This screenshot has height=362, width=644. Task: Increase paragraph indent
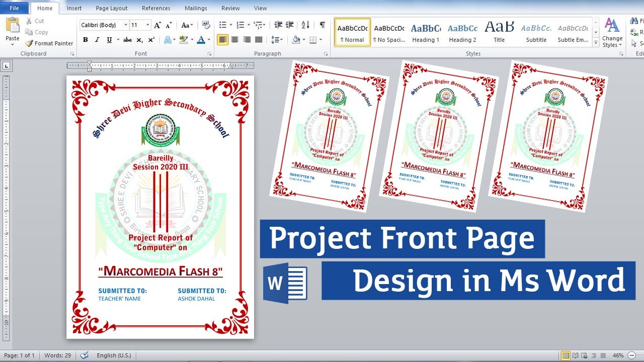point(290,25)
